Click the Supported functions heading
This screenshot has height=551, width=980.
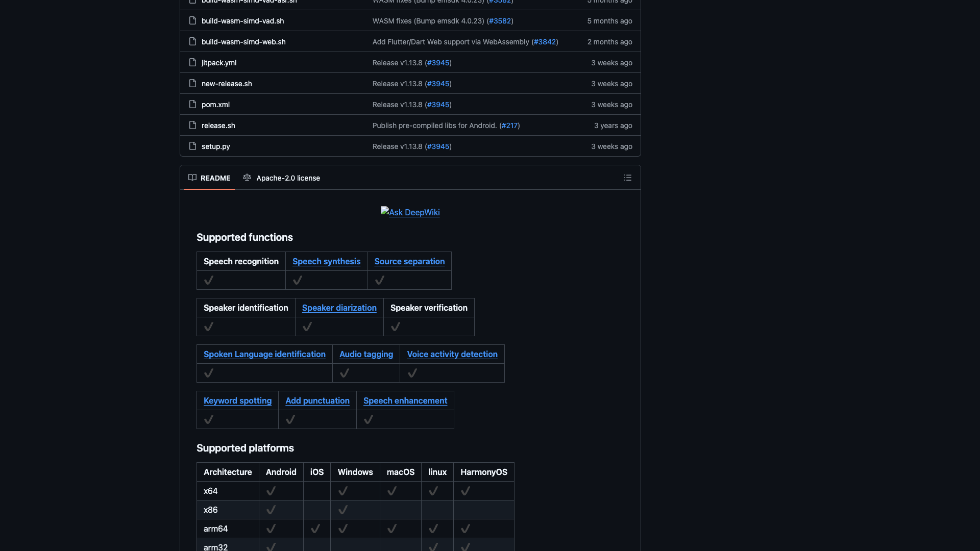click(x=244, y=237)
